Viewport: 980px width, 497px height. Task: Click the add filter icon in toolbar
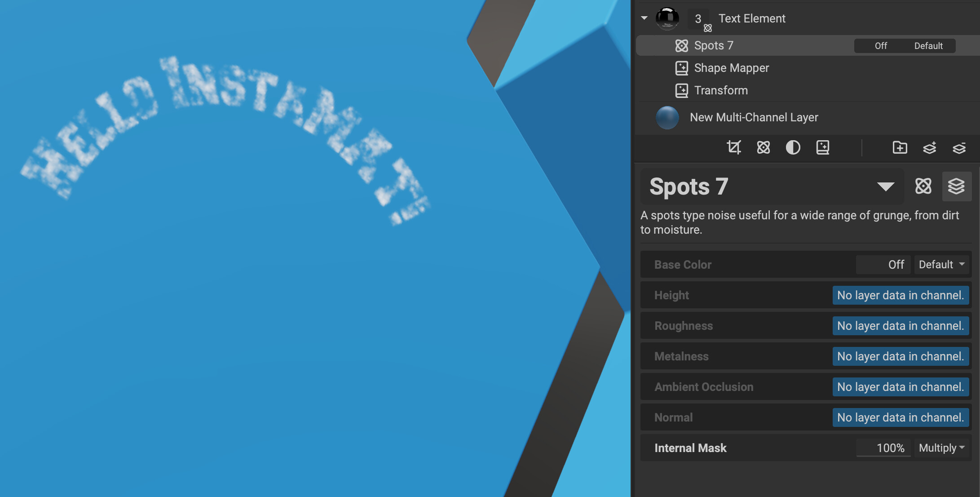pyautogui.click(x=823, y=147)
